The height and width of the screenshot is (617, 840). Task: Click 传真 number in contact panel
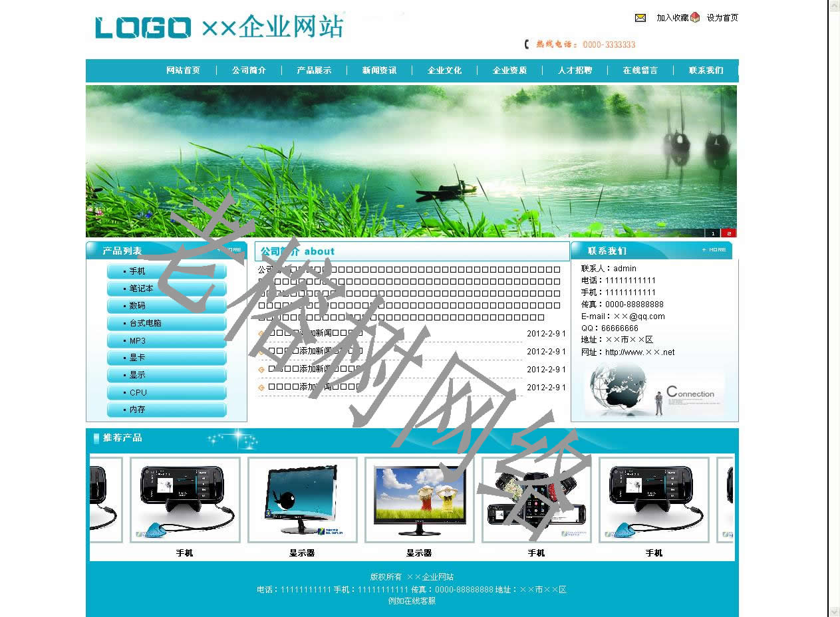click(x=623, y=305)
